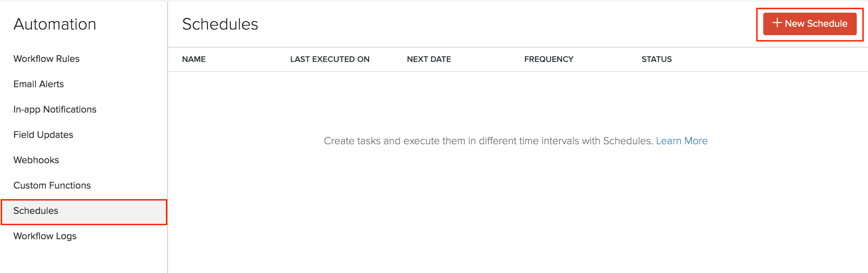Screen dimensions: 868x273
Task: Navigate to In-app Notifications
Action: pos(55,109)
